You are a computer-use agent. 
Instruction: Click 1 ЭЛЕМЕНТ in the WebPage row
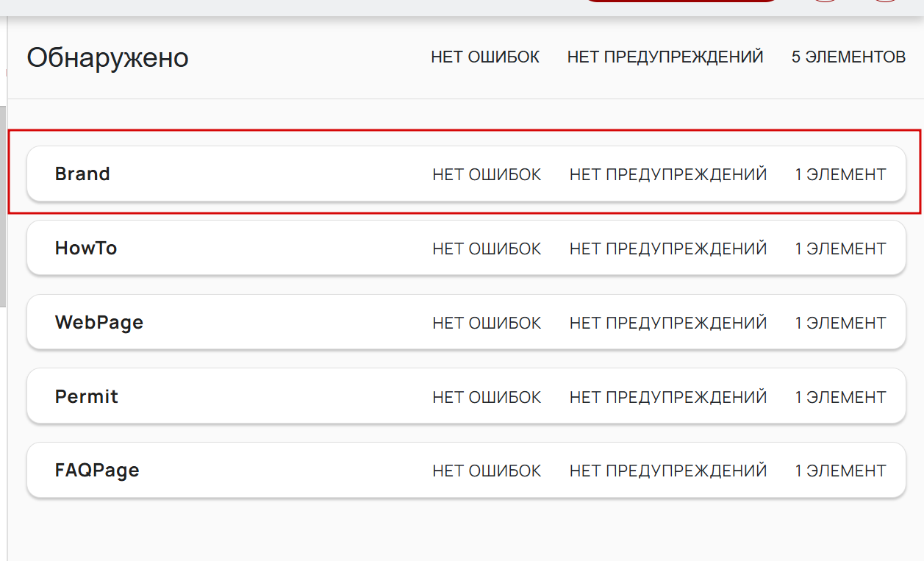[x=840, y=324]
